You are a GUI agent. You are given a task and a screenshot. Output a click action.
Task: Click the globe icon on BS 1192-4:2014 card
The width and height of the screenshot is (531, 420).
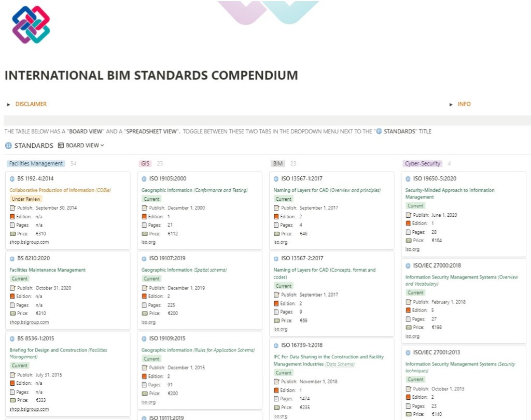click(x=12, y=178)
